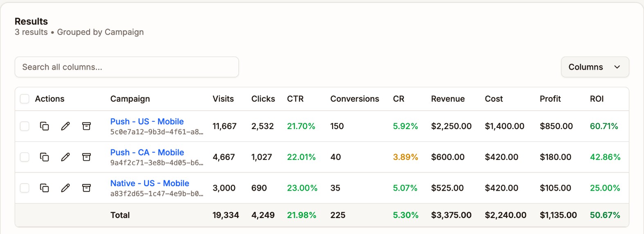Duplicate the Push - US - Mobile campaign
Screen dimensions: 644x234
pos(44,126)
